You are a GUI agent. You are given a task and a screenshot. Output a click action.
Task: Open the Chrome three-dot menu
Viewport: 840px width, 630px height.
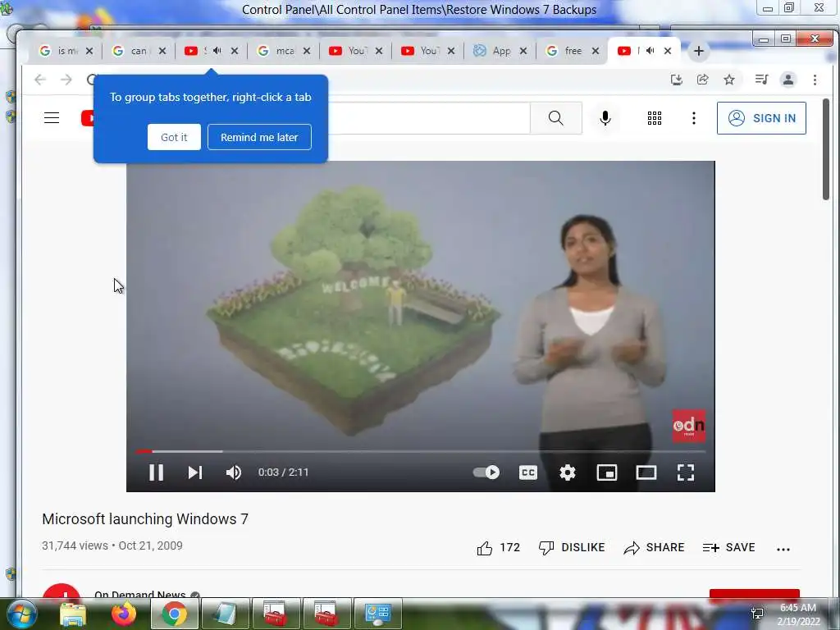[815, 80]
